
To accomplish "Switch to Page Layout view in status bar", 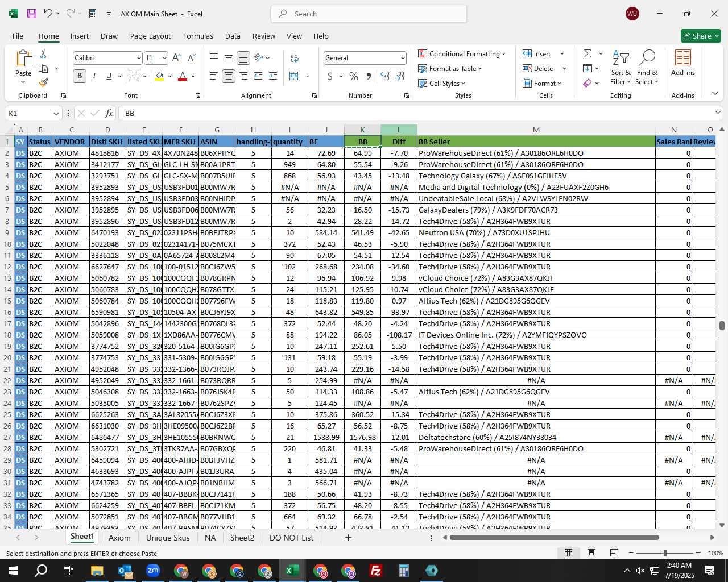I will point(591,553).
